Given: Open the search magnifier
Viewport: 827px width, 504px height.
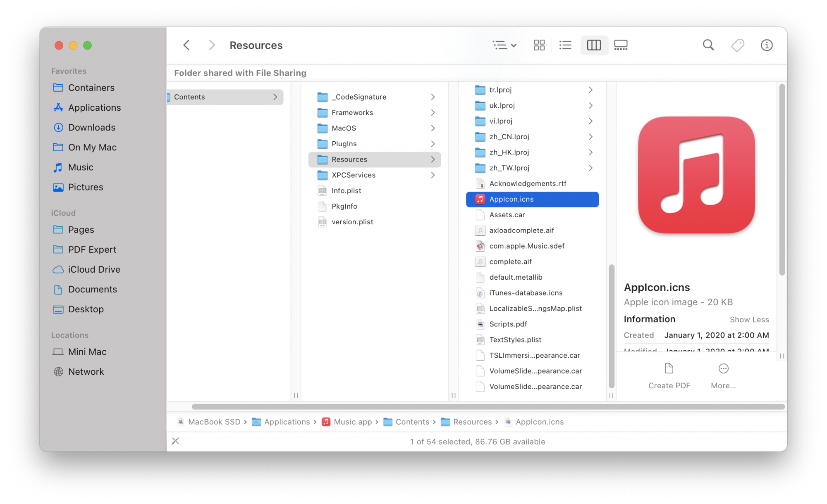Looking at the screenshot, I should click(x=708, y=45).
